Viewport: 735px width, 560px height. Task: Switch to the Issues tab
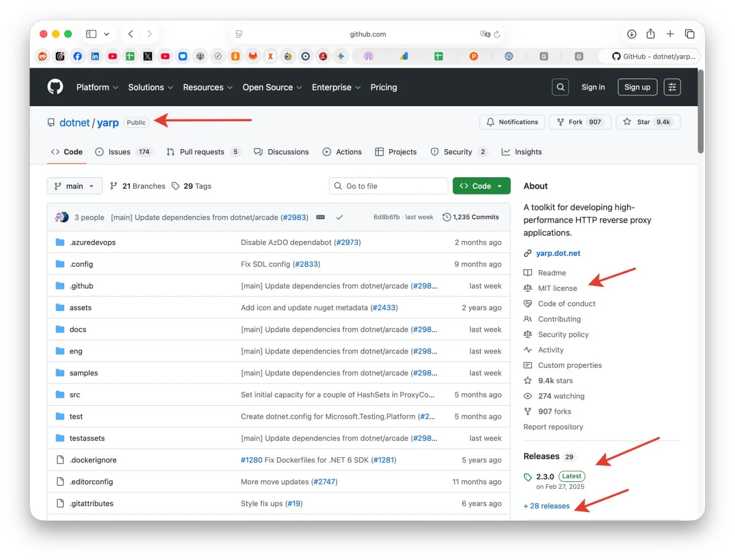pos(119,152)
